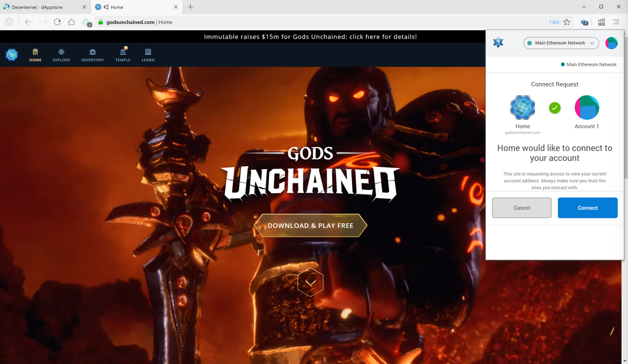Open a new browser tab
Screen dimensions: 628x364
(x=191, y=7)
